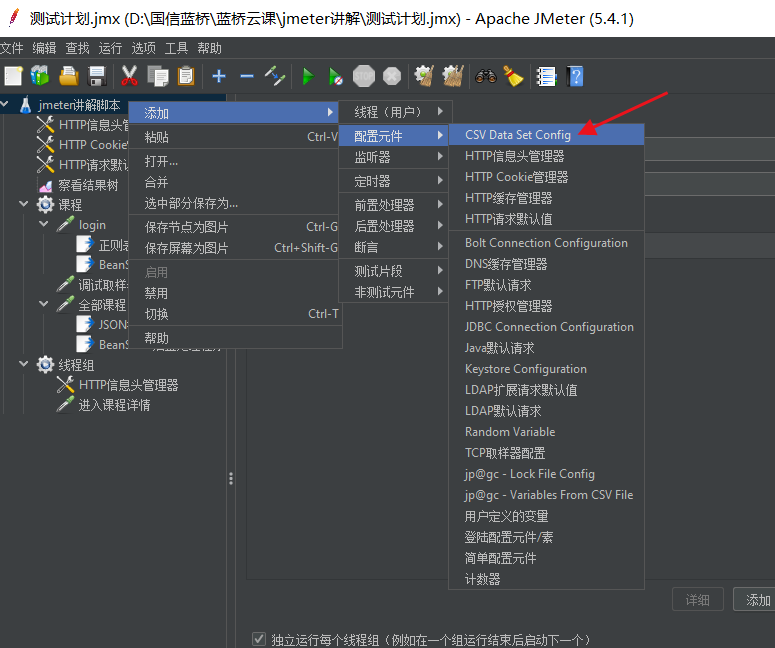
Task: Open the 帮助 menu in menu bar
Action: [209, 48]
